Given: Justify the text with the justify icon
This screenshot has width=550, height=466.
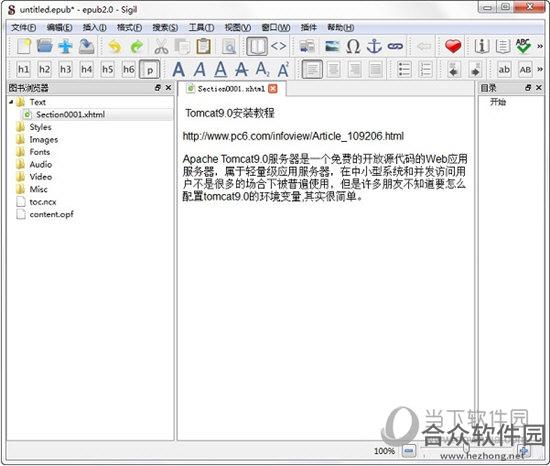Looking at the screenshot, I should pos(376,69).
